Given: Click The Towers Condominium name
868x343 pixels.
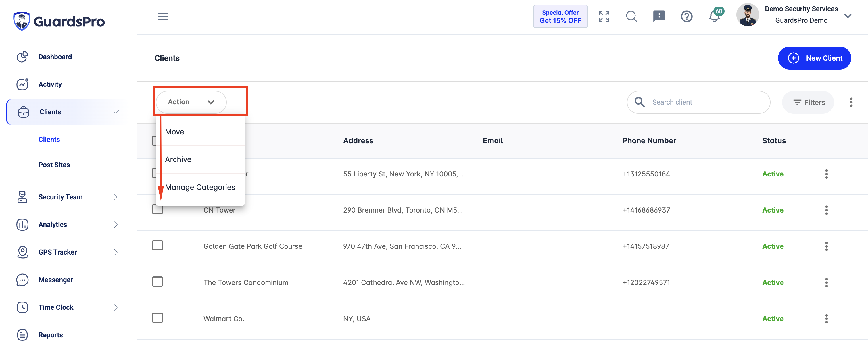Looking at the screenshot, I should coord(246,282).
